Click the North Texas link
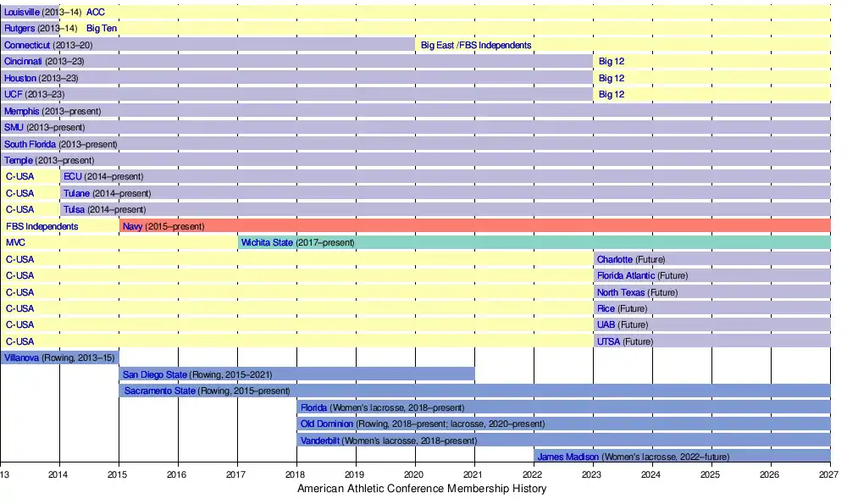 (620, 292)
